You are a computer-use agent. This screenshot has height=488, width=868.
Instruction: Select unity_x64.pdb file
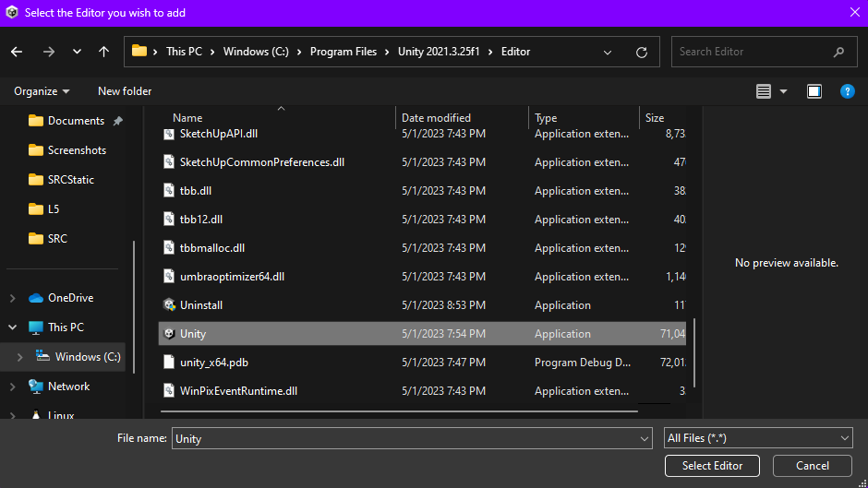pyautogui.click(x=422, y=363)
